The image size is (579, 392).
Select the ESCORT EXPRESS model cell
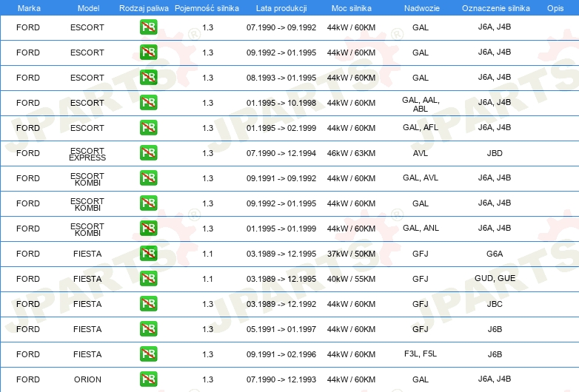(x=87, y=154)
